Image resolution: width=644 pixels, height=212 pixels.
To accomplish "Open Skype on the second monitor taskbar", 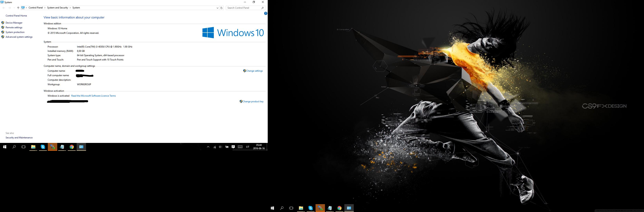I will click(x=310, y=208).
